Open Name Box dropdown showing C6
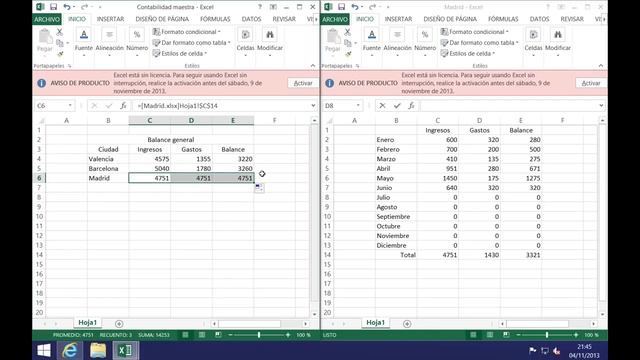Image resolution: width=640 pixels, height=360 pixels. (x=70, y=106)
